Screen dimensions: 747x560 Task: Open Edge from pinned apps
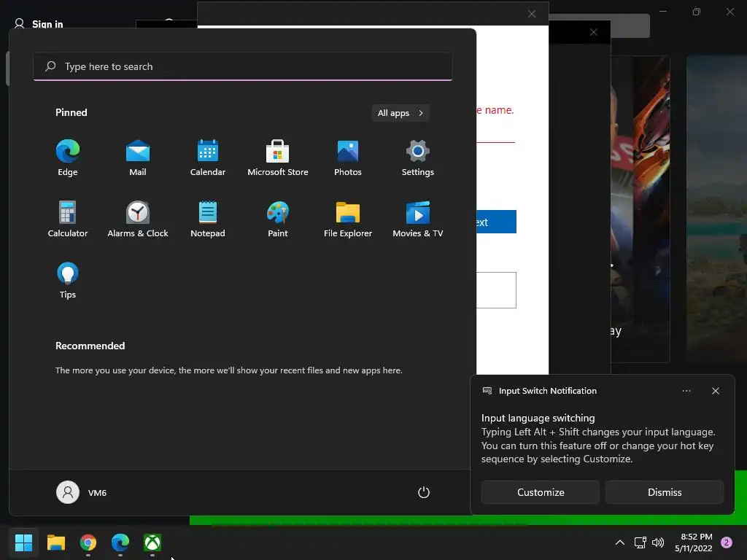point(68,158)
